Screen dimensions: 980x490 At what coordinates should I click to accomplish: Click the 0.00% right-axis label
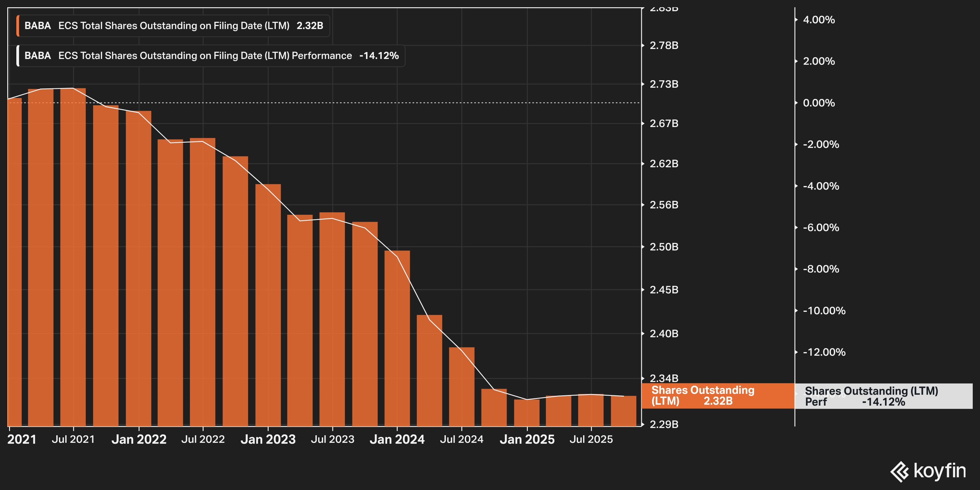point(819,103)
